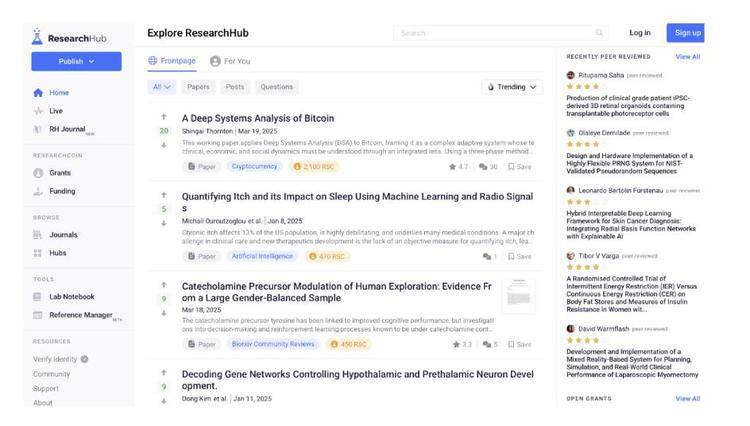Expand the All filter dropdown
750x426 pixels.
point(162,87)
